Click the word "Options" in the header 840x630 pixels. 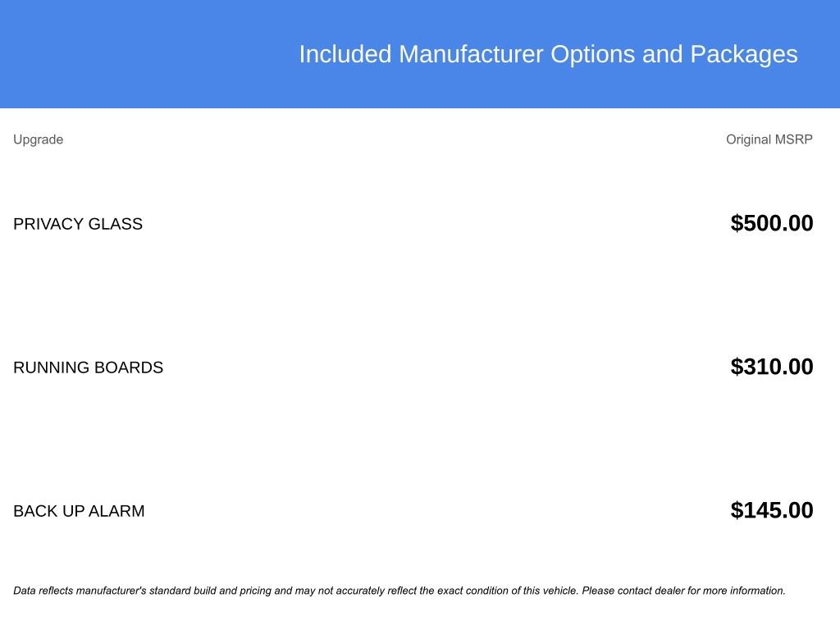[592, 54]
